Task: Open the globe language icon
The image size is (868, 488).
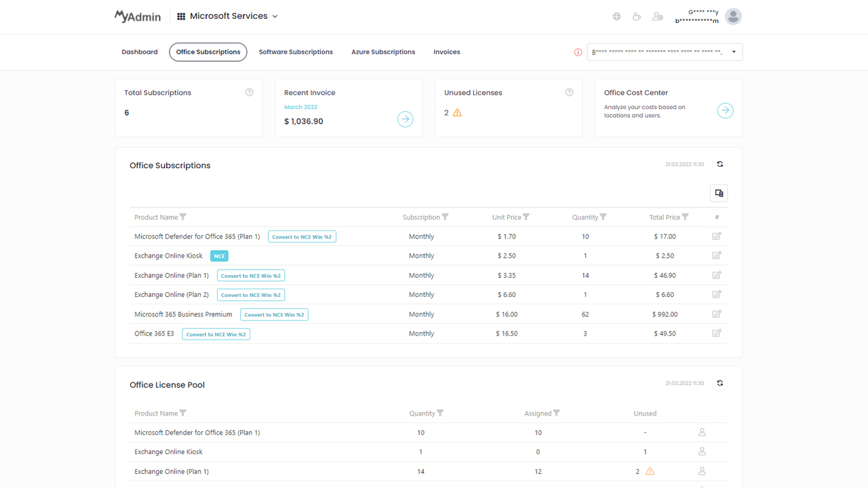Action: tap(616, 16)
